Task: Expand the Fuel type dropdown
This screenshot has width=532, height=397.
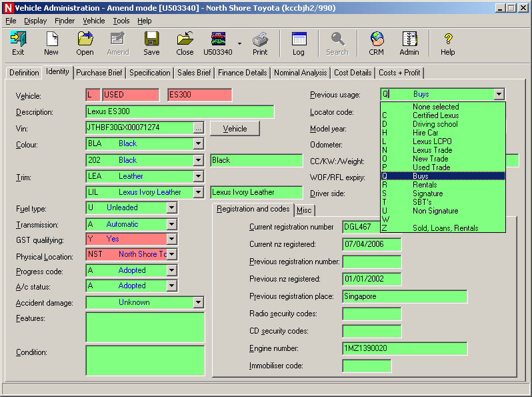Action: (x=172, y=208)
